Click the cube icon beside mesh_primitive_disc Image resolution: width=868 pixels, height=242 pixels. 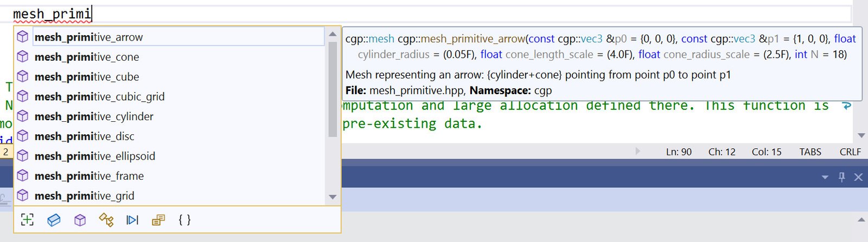click(22, 136)
